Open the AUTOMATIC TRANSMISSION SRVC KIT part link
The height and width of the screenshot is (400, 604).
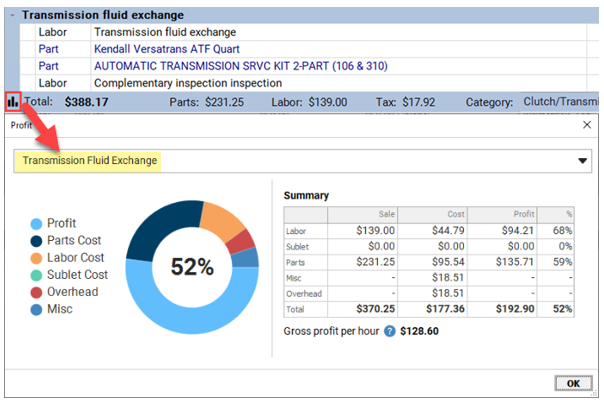click(x=241, y=66)
